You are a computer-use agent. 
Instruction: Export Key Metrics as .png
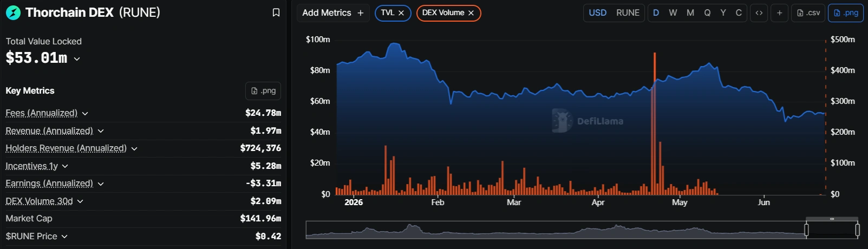[263, 91]
